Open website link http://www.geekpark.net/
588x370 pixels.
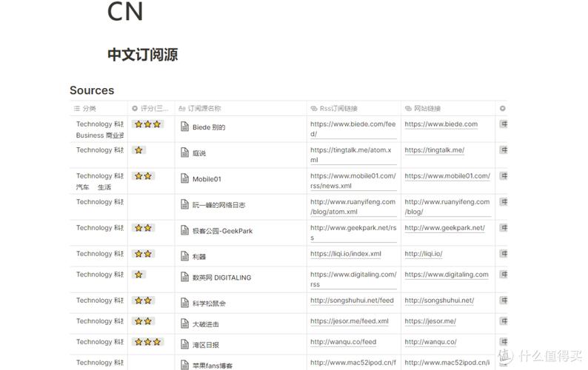pos(445,227)
